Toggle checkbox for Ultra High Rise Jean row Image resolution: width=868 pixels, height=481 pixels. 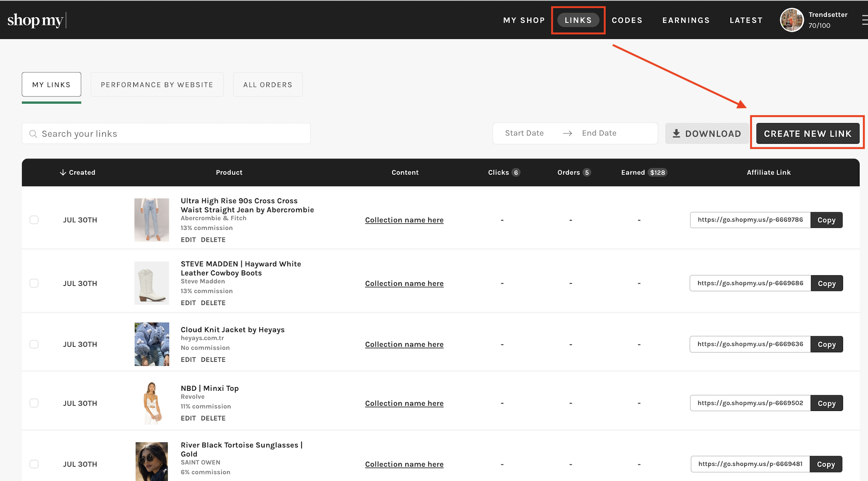(34, 219)
